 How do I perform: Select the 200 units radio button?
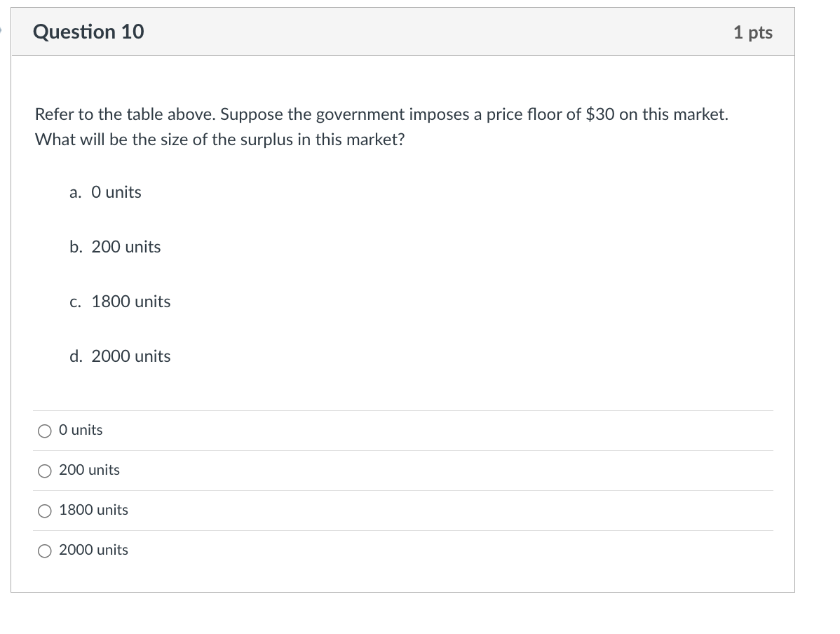point(44,471)
